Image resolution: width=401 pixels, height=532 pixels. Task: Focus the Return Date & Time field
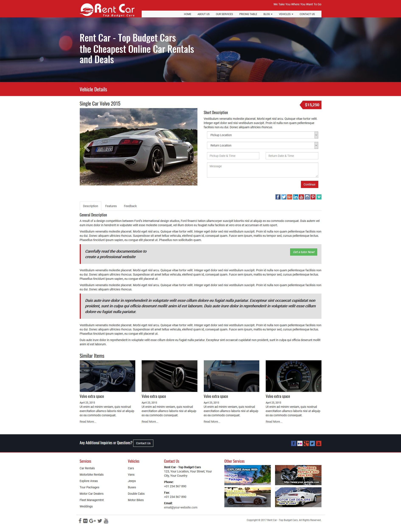(292, 156)
